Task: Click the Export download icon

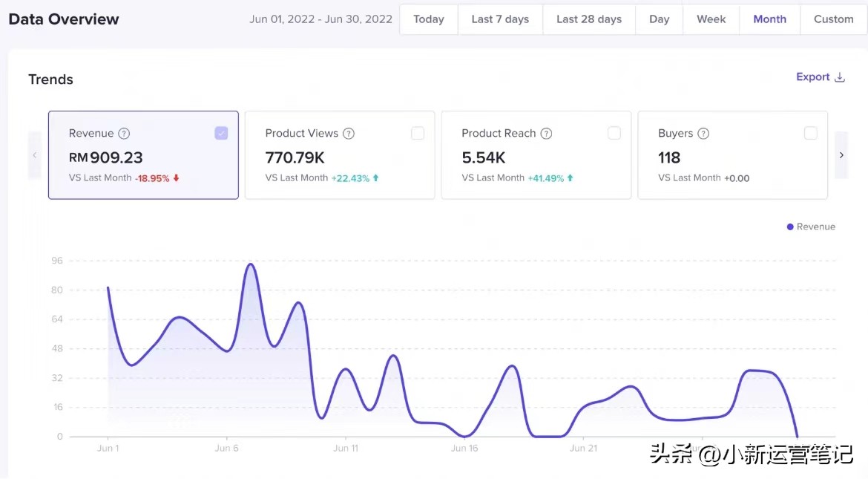Action: click(x=840, y=77)
